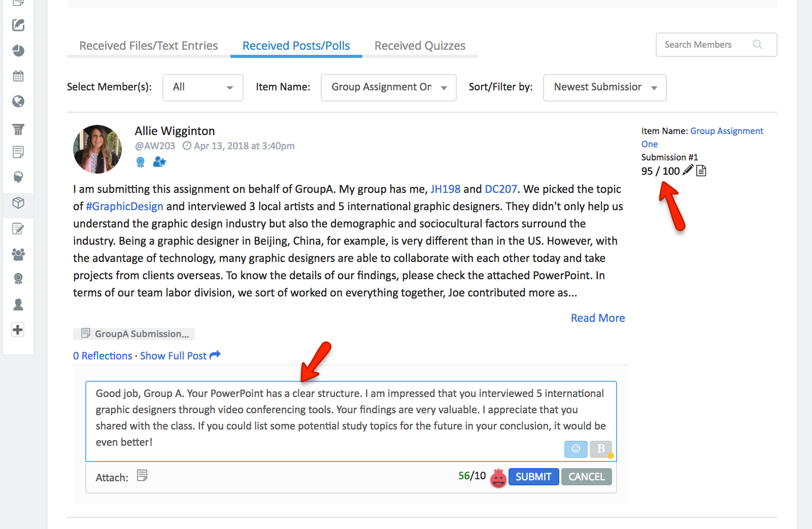Image resolution: width=812 pixels, height=529 pixels.
Task: Click the Submission #1 label
Action: point(669,157)
